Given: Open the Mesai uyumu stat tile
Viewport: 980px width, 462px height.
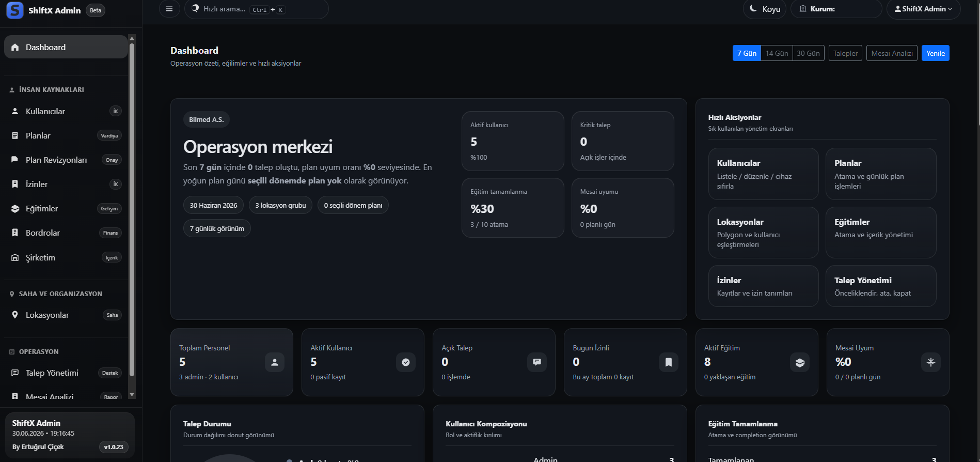Looking at the screenshot, I should (x=623, y=208).
